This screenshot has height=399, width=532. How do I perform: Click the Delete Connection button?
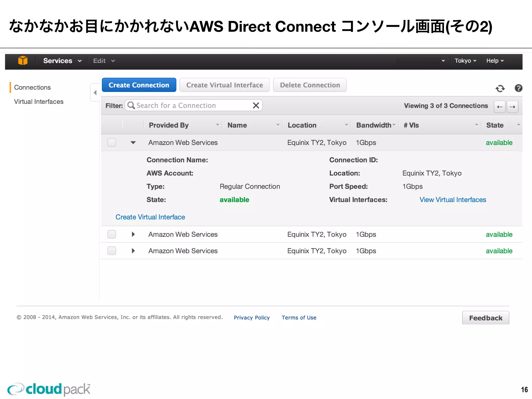(x=310, y=85)
